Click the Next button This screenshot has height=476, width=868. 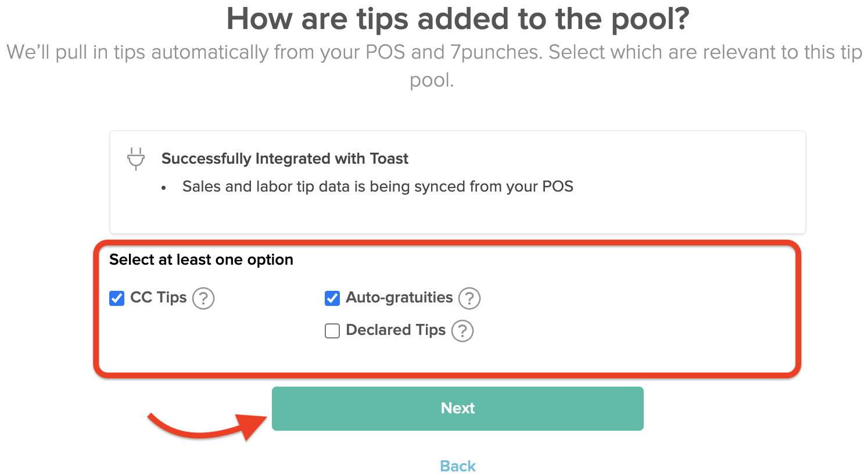(457, 408)
